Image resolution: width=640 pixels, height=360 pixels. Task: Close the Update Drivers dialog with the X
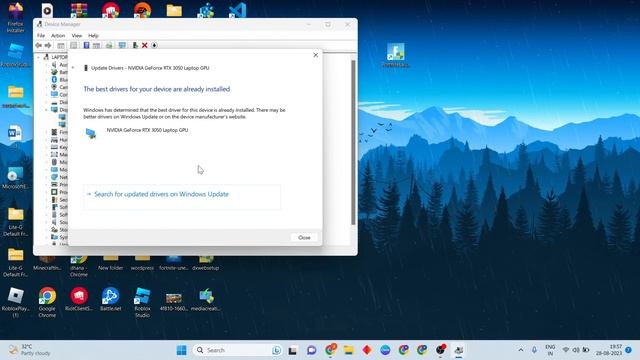[316, 55]
